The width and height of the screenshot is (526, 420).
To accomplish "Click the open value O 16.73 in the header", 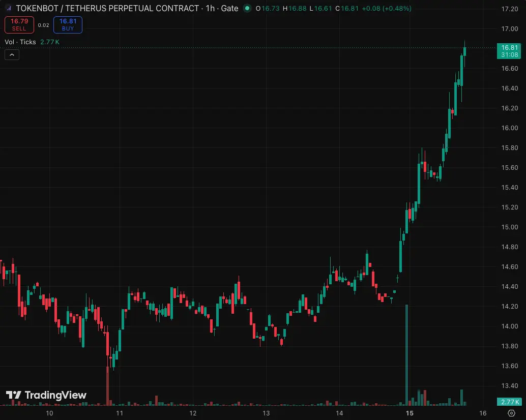I will (x=268, y=8).
